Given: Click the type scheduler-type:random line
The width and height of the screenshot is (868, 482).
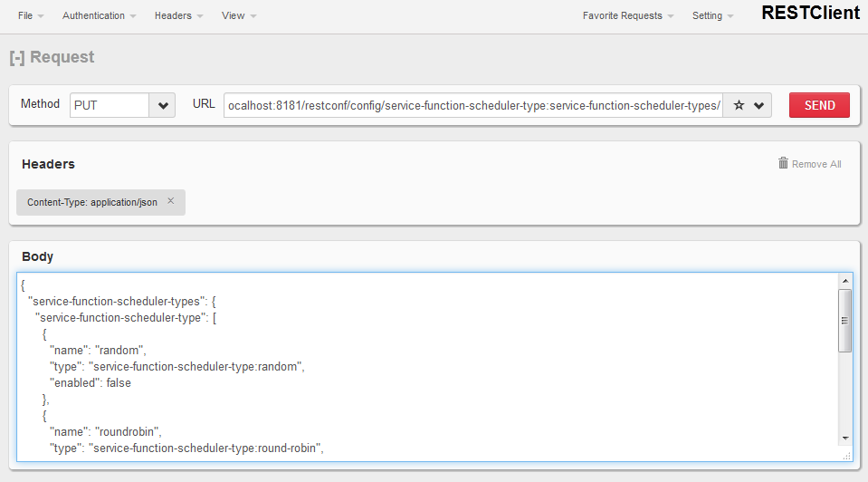Looking at the screenshot, I should (177, 366).
